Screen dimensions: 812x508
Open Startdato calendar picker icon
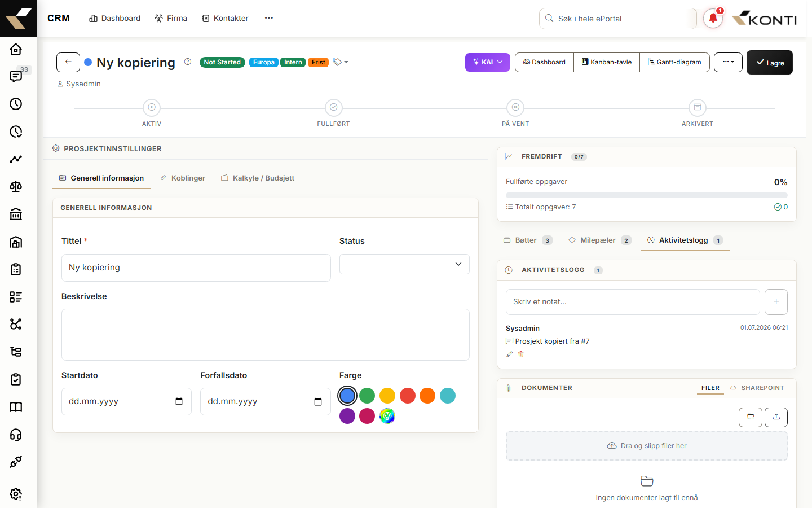coord(179,401)
